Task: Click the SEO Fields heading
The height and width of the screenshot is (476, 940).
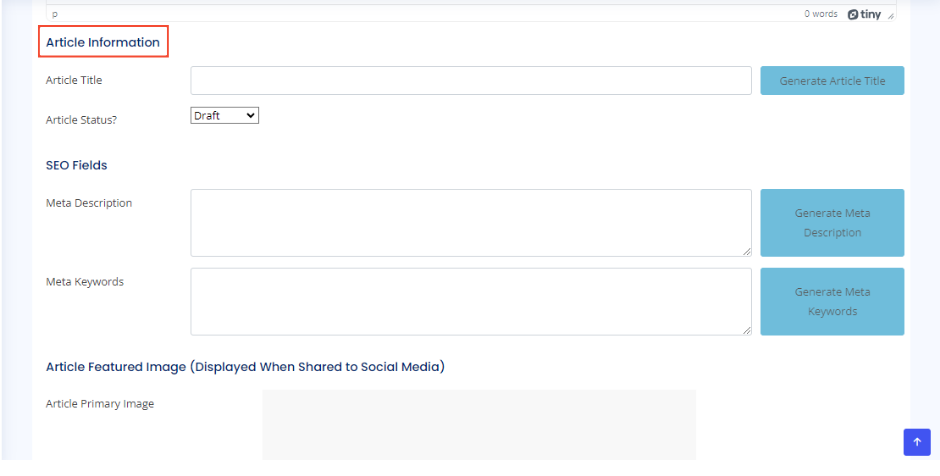Action: (x=76, y=165)
